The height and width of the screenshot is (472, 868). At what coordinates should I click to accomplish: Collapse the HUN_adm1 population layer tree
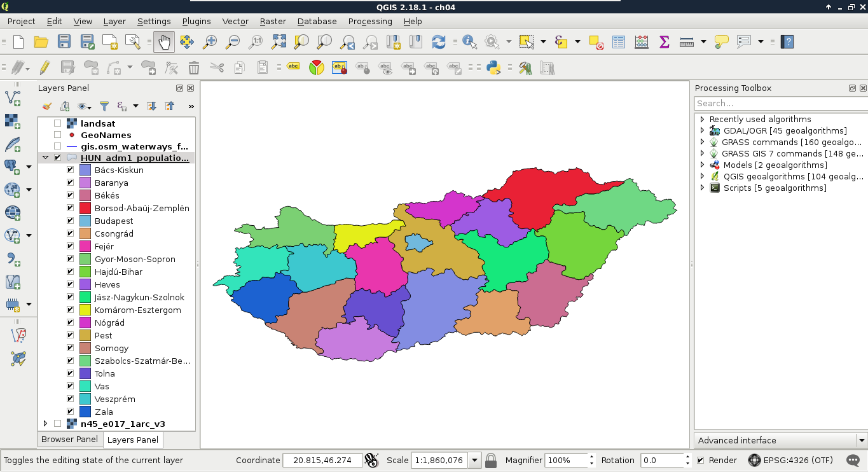click(x=45, y=158)
